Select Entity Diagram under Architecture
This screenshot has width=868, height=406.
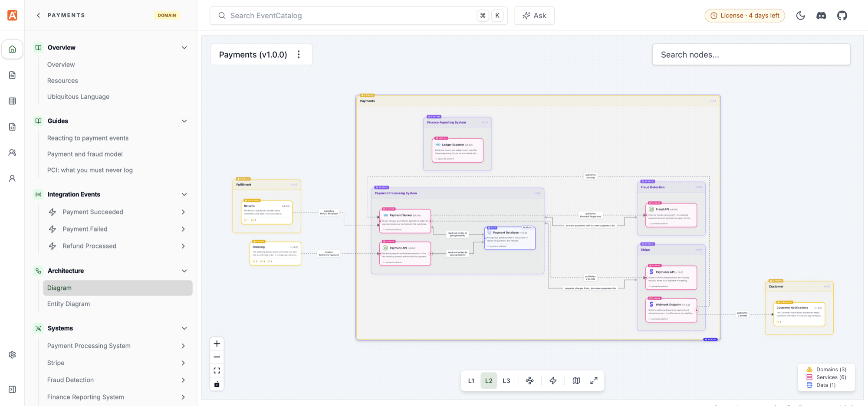coord(69,304)
